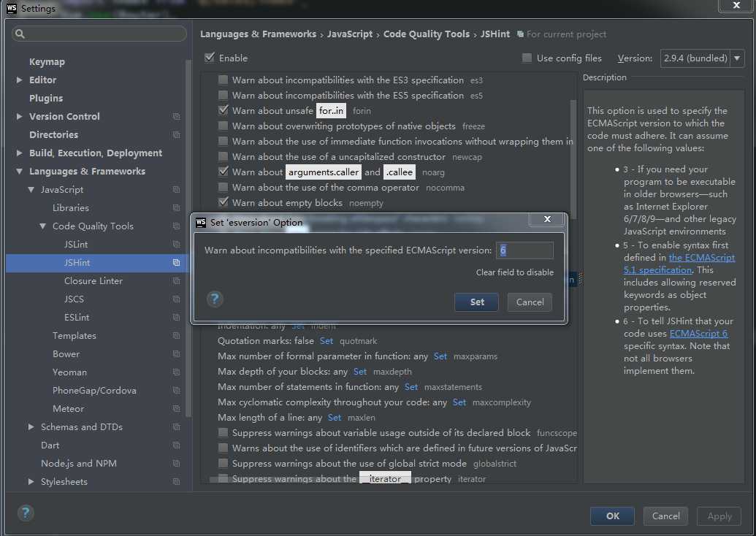756x536 pixels.
Task: Click the search magnifier icon in settings
Action: [x=20, y=34]
